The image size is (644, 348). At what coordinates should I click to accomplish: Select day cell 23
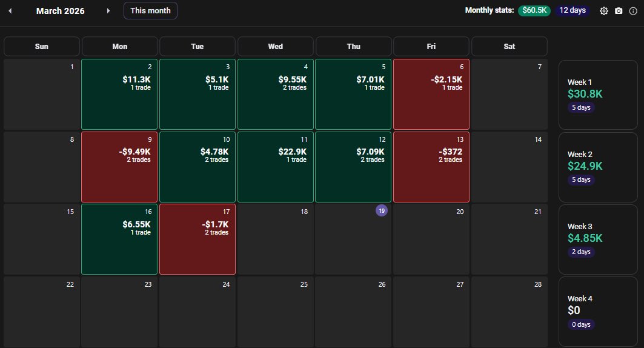(x=119, y=312)
